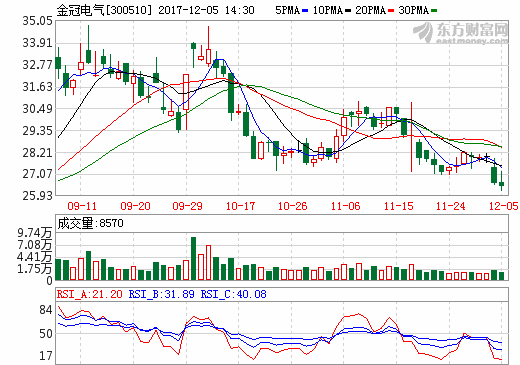Click the 30PMA green legend swatch
The height and width of the screenshot is (365, 520).
[x=434, y=11]
